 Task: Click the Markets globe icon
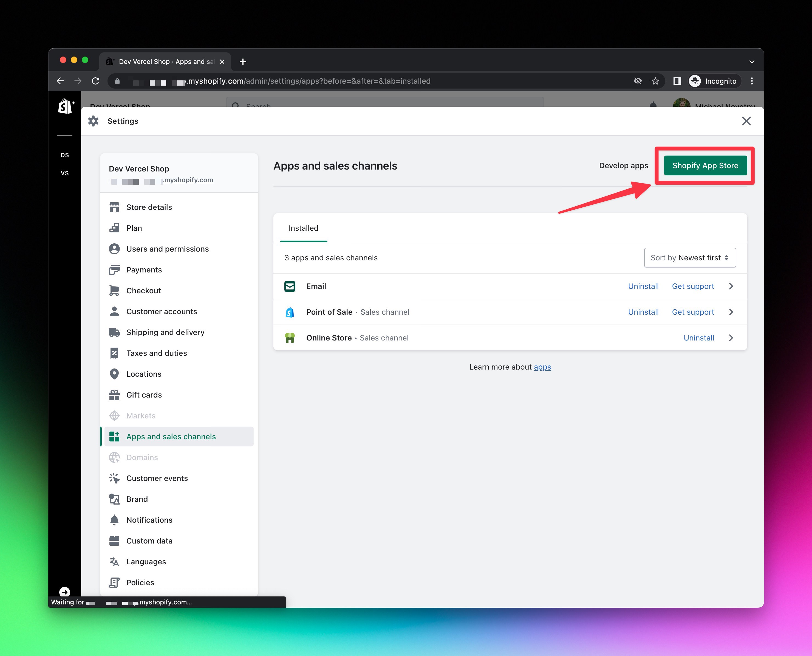[114, 416]
